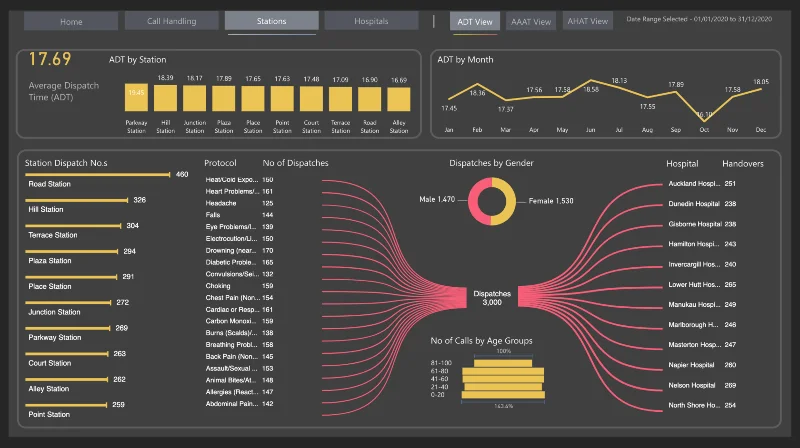Click the Manukau Hospital handover row
Image resolution: width=800 pixels, height=448 pixels.
702,304
